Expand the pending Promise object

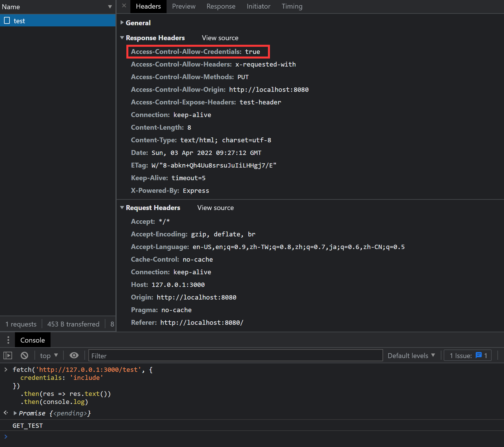pyautogui.click(x=15, y=413)
